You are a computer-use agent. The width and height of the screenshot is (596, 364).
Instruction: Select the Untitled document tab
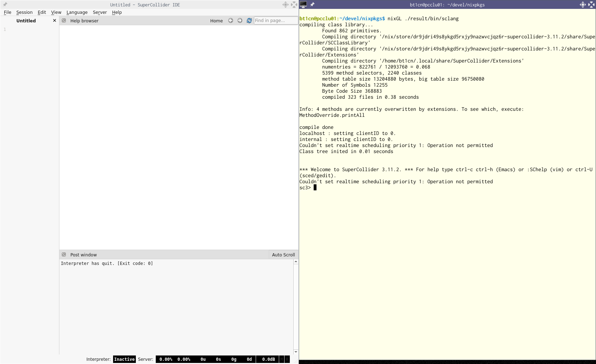coord(26,21)
